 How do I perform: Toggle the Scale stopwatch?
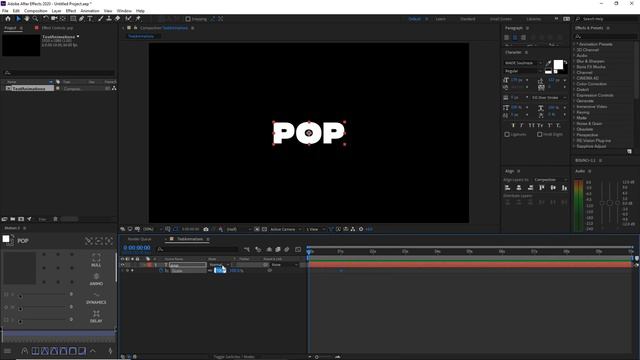click(x=161, y=271)
